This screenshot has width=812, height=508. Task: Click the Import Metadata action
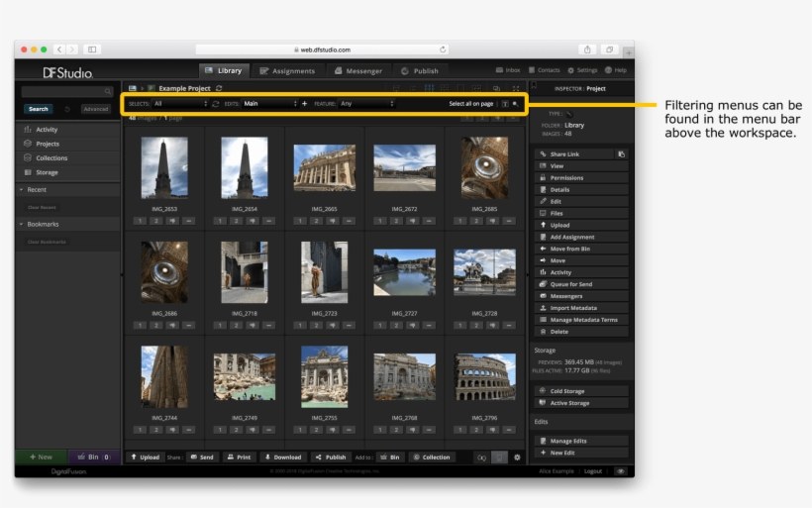click(x=581, y=308)
